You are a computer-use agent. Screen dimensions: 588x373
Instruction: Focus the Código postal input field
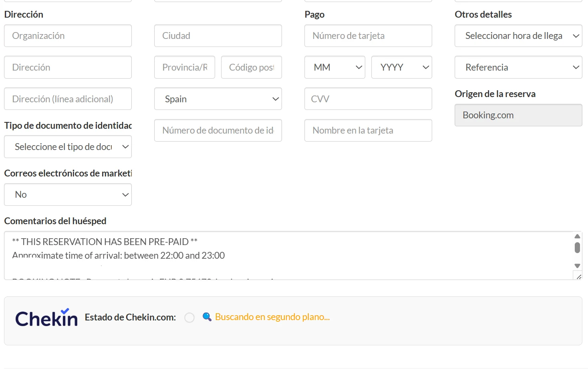click(252, 67)
